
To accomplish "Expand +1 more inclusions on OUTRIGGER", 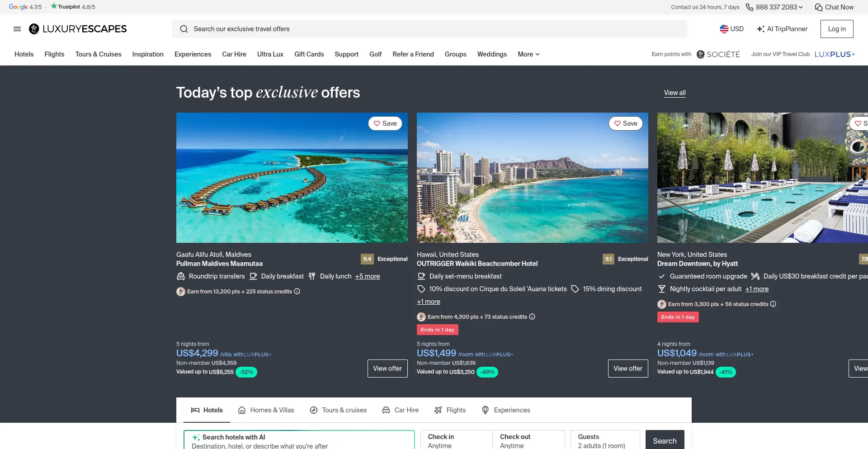I will coord(429,302).
